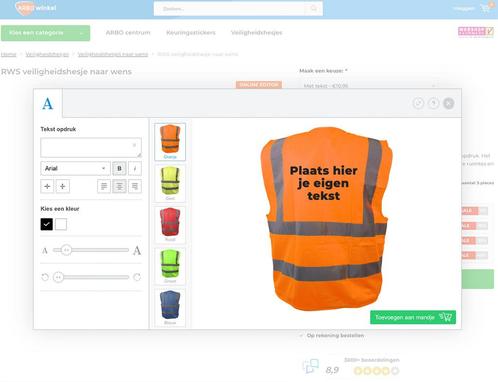
Task: Click the Webshop Keurmerk badge
Action: (476, 32)
